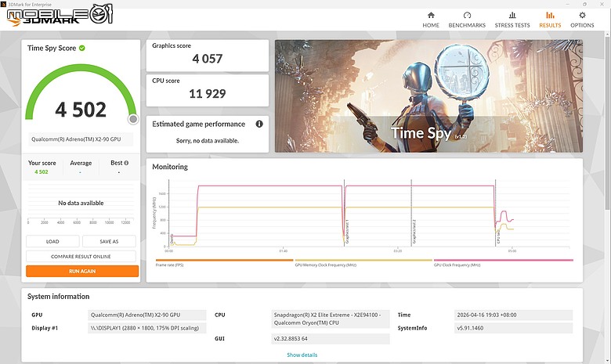The image size is (611, 364).
Task: Click the green validation checkmark beside Time Spy Score
Action: click(81, 49)
